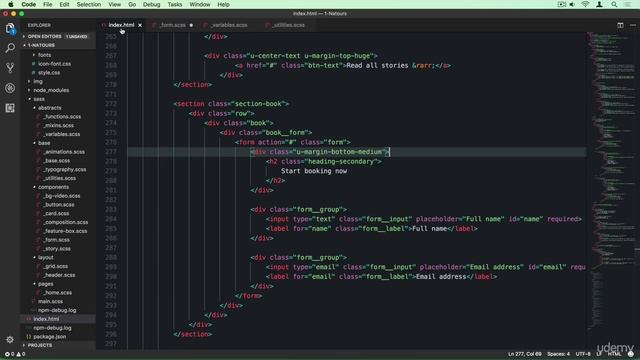This screenshot has height=360, width=640.
Task: Open package.json in explorer
Action: coord(49,337)
